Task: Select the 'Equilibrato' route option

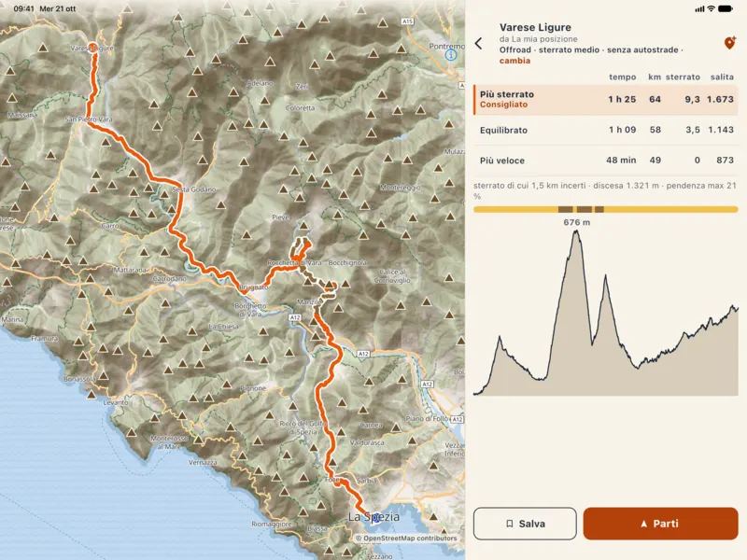Action: [x=605, y=130]
